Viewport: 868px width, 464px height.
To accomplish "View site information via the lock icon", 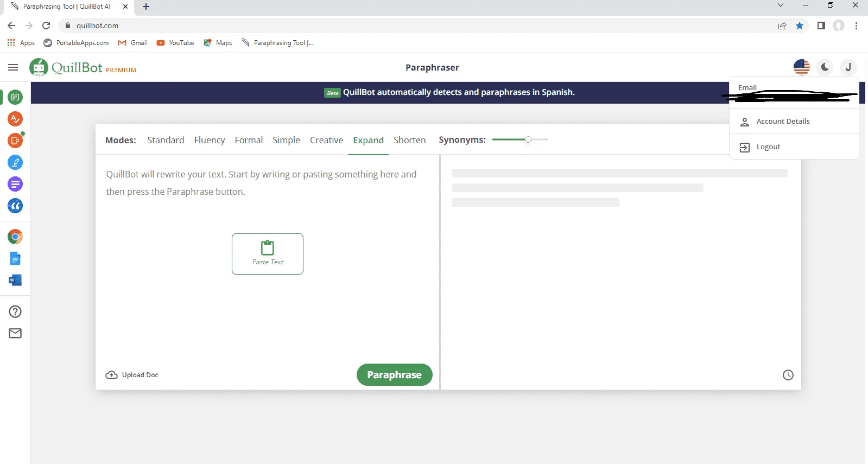I will [x=68, y=26].
